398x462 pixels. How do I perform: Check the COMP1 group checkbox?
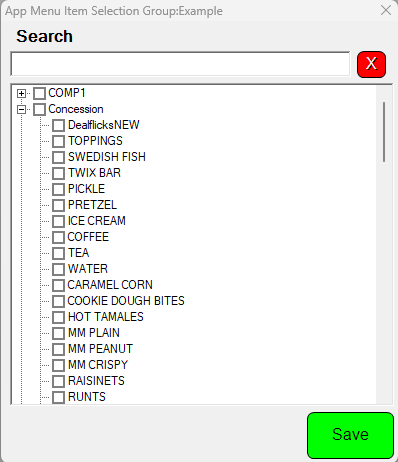point(39,93)
